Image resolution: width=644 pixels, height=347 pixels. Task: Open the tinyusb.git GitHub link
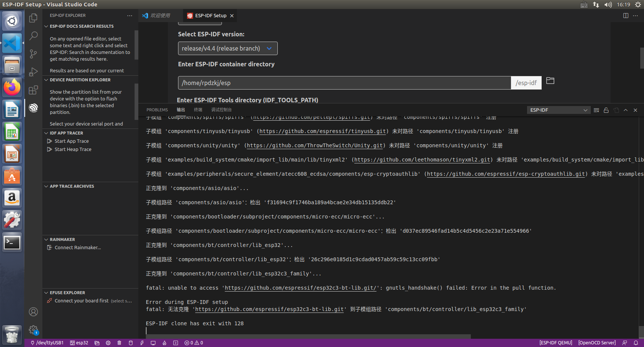pyautogui.click(x=323, y=132)
